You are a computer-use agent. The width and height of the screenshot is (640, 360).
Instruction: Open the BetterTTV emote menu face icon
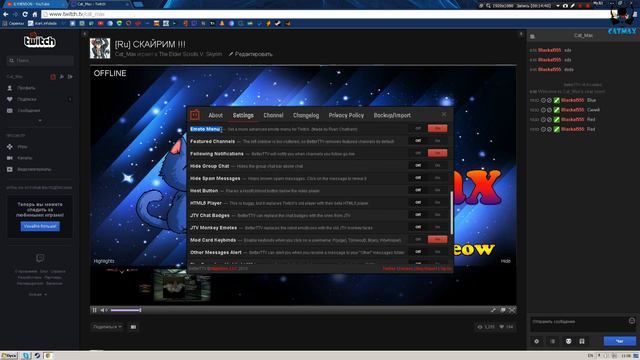[x=568, y=341]
